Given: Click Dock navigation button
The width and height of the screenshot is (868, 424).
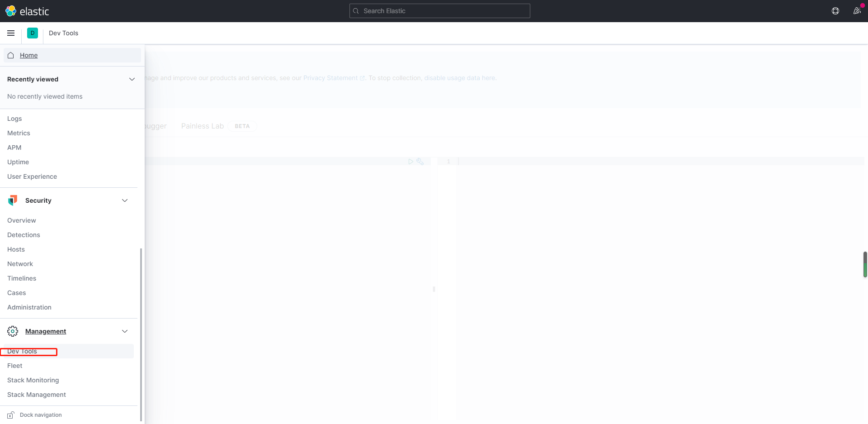Looking at the screenshot, I should pyautogui.click(x=41, y=415).
